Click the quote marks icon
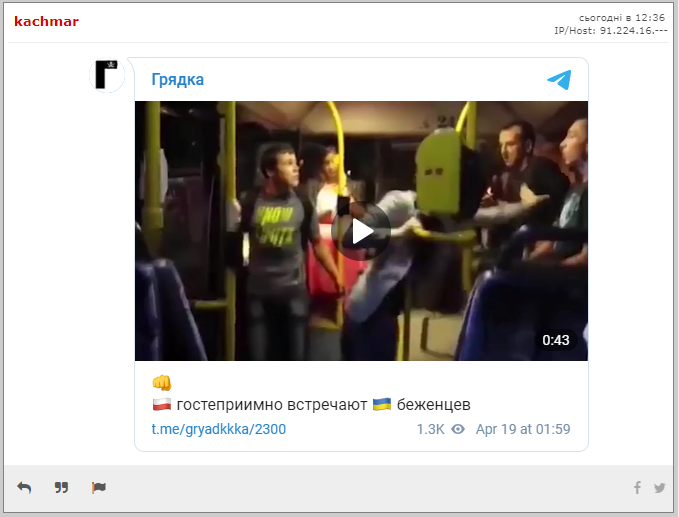 point(61,488)
